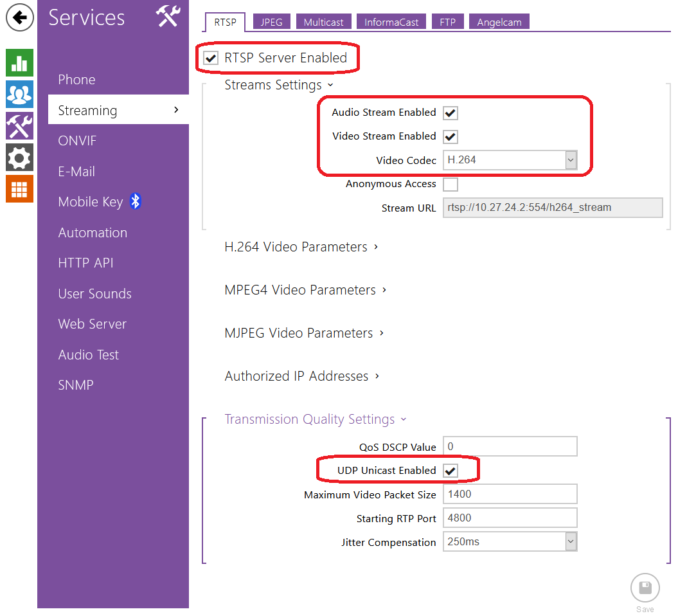Viewport: 678px width, 616px height.
Task: Click the Starting RTP Port field
Action: [x=510, y=518]
